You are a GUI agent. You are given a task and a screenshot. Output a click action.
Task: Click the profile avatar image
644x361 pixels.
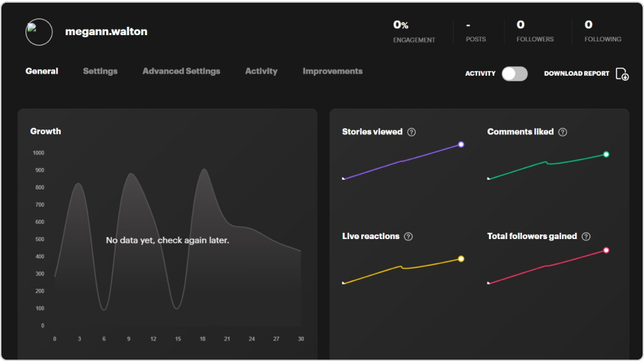point(39,32)
